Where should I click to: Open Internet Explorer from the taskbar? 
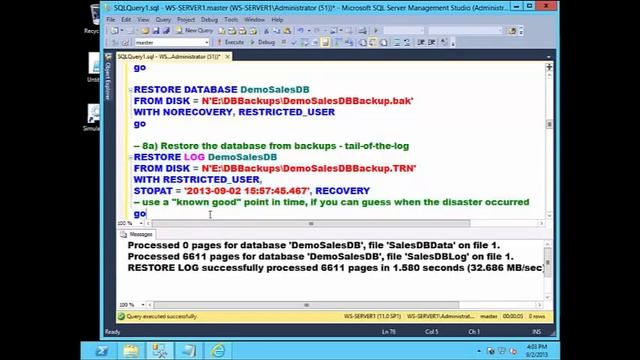[x=218, y=351]
